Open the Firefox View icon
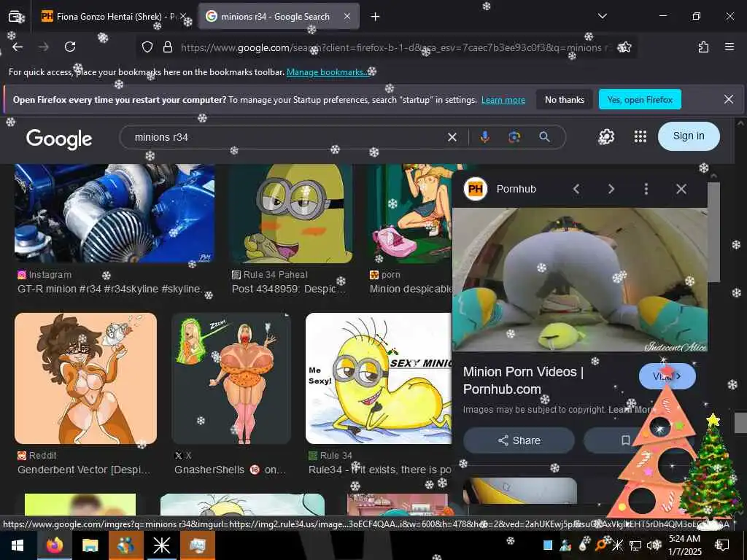 (x=15, y=17)
